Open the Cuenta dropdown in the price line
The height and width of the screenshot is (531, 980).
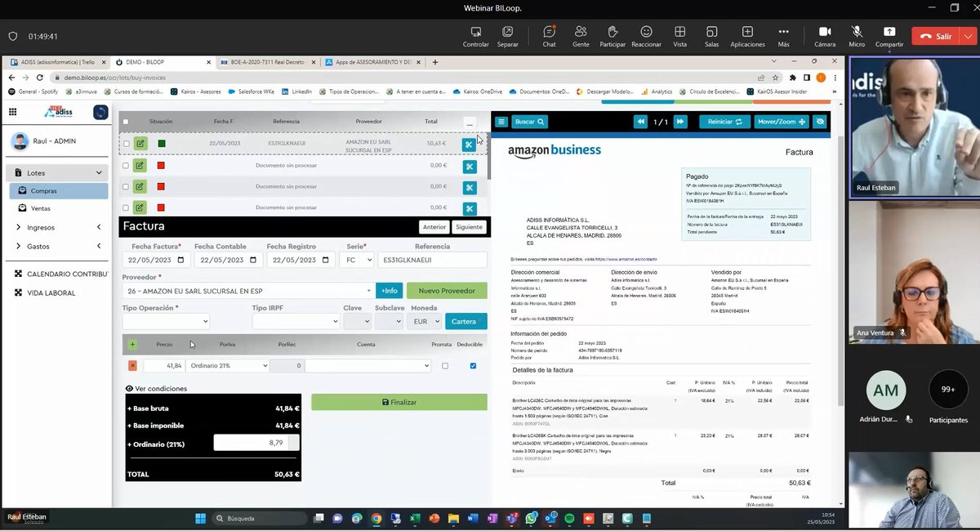[367, 366]
